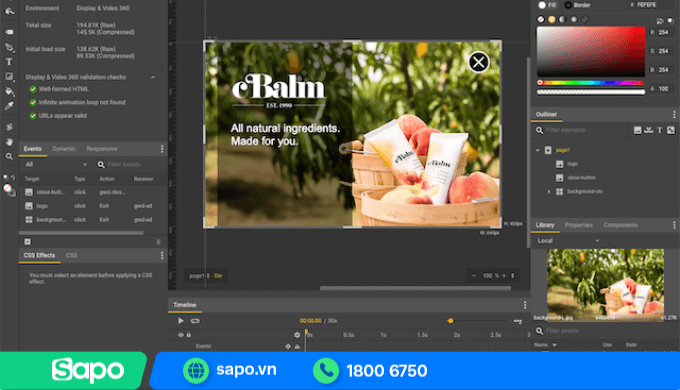This screenshot has width=680, height=390.
Task: Filter Outliner by image elements
Action: 638,130
